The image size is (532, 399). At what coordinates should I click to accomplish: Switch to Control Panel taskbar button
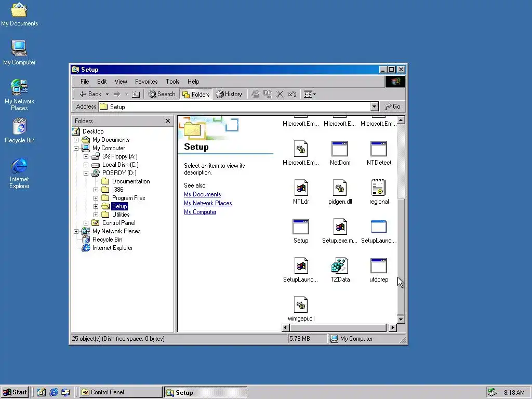(121, 393)
